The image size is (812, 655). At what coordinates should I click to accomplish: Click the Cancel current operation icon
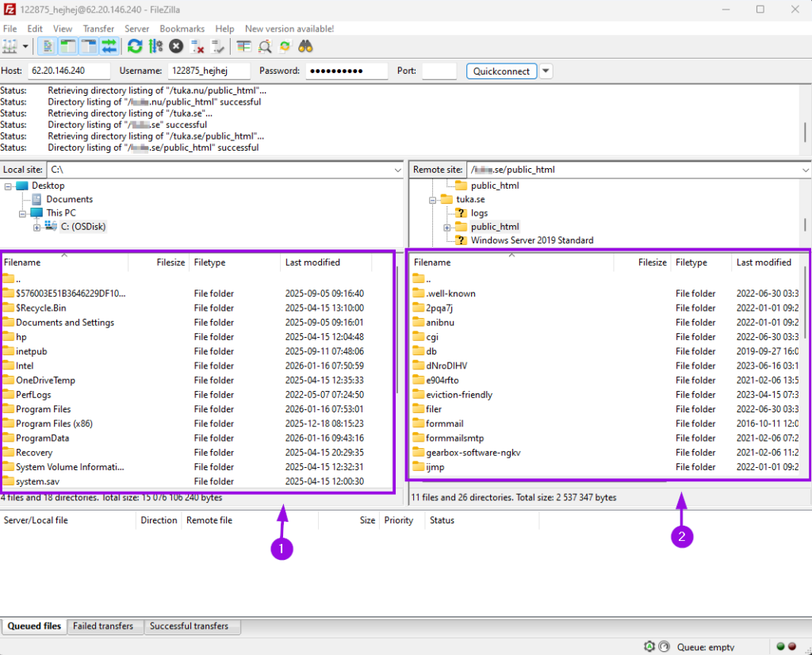(176, 47)
